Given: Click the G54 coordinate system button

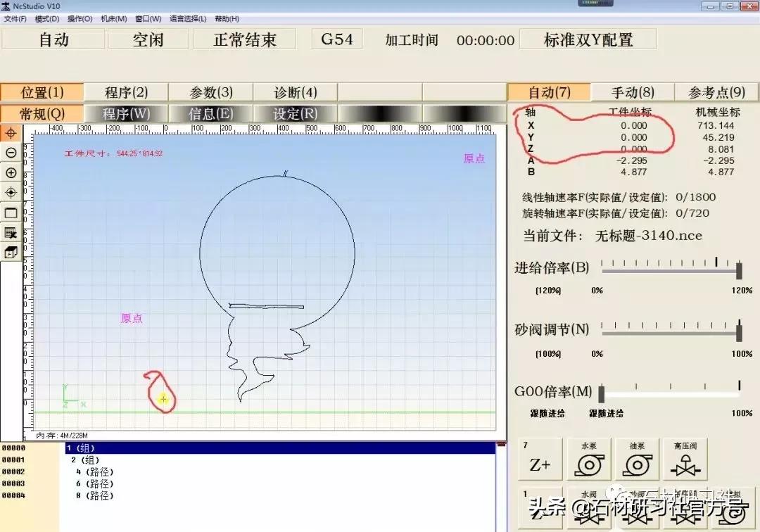Looking at the screenshot, I should coord(336,39).
